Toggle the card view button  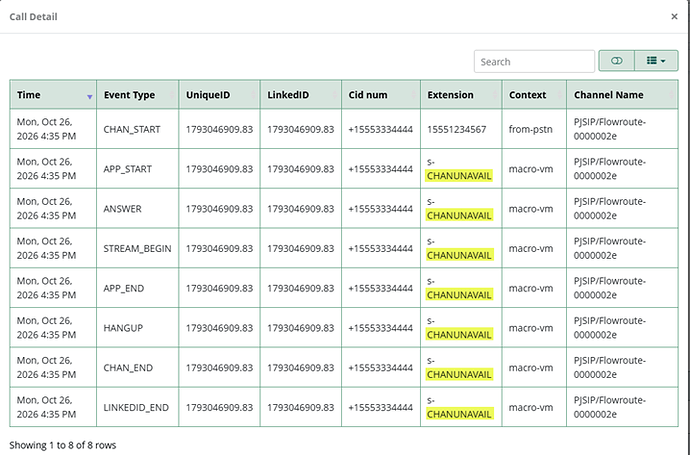click(617, 61)
